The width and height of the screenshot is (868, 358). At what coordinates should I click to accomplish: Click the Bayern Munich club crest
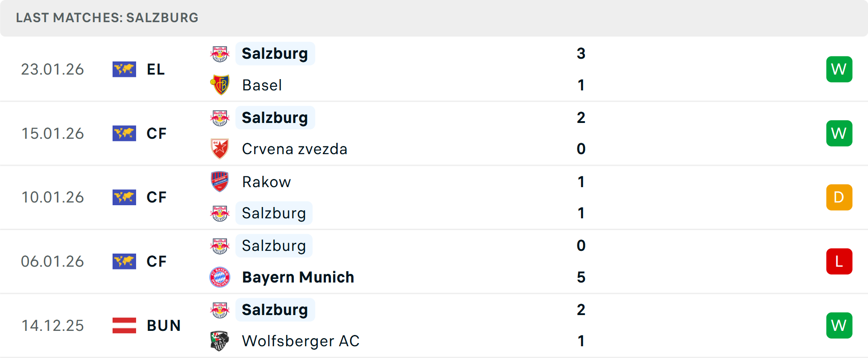tap(220, 277)
